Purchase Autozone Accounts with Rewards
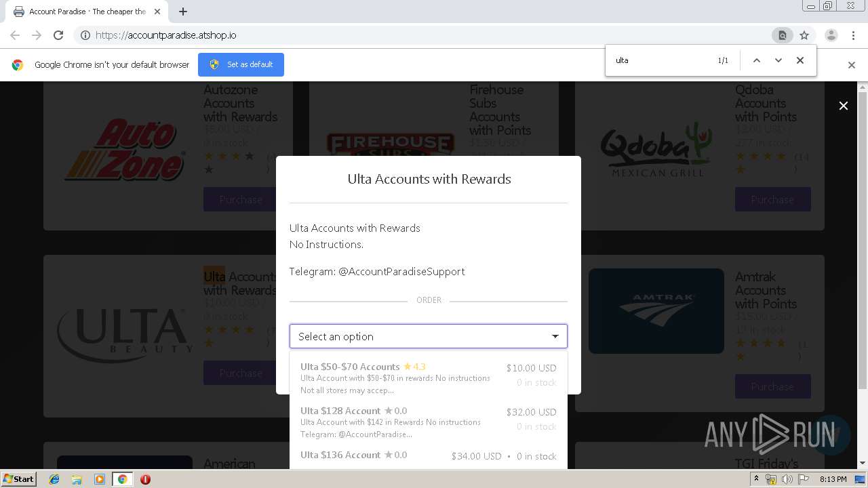The width and height of the screenshot is (868, 488). coord(241,200)
